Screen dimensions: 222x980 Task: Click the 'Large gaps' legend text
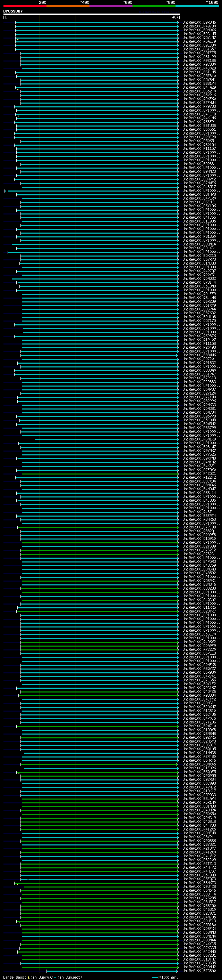click(15, 977)
